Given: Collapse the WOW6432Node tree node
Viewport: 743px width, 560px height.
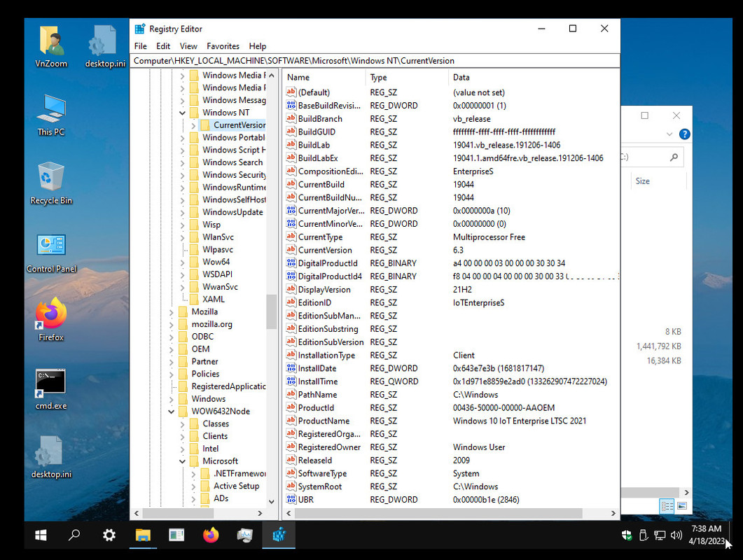Looking at the screenshot, I should tap(172, 412).
